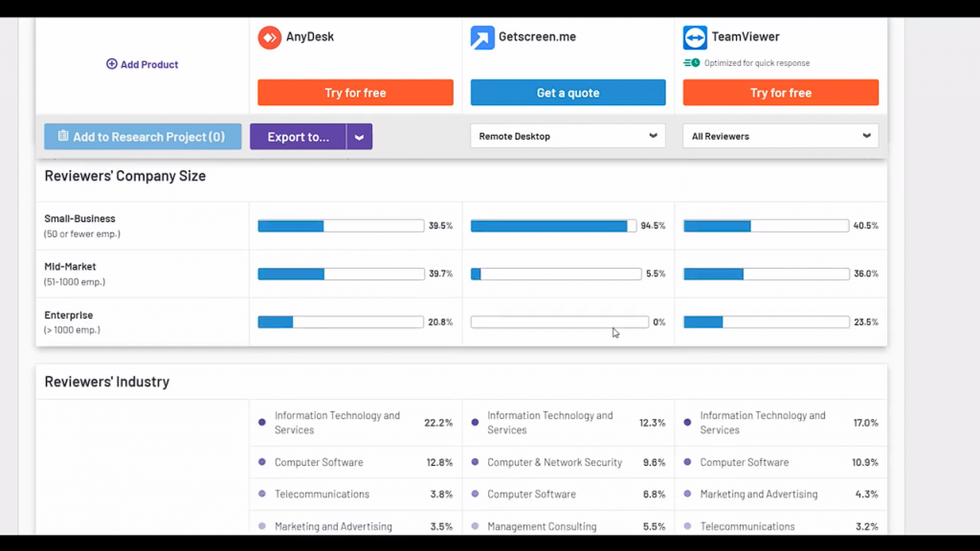Click AnyDesk Mid-Market 39.7% bar
This screenshot has width=980, height=551.
pyautogui.click(x=341, y=274)
